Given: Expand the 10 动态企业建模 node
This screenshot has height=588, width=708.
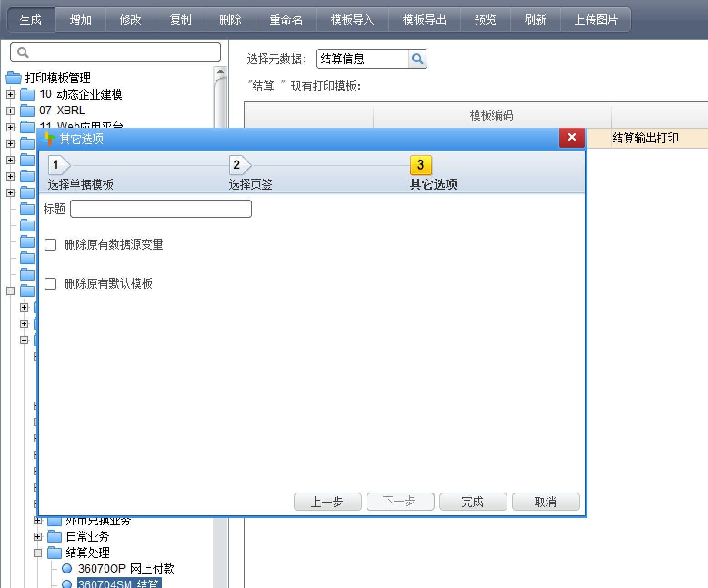Looking at the screenshot, I should (x=10, y=95).
